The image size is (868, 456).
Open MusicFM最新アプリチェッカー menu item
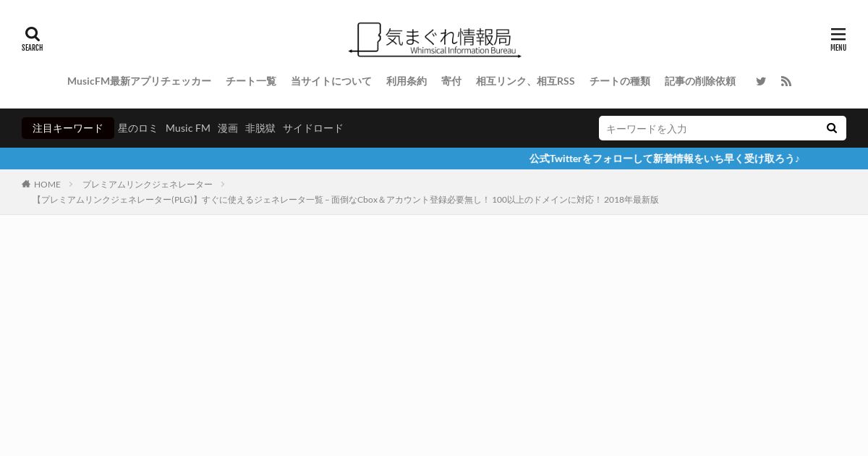pyautogui.click(x=139, y=81)
